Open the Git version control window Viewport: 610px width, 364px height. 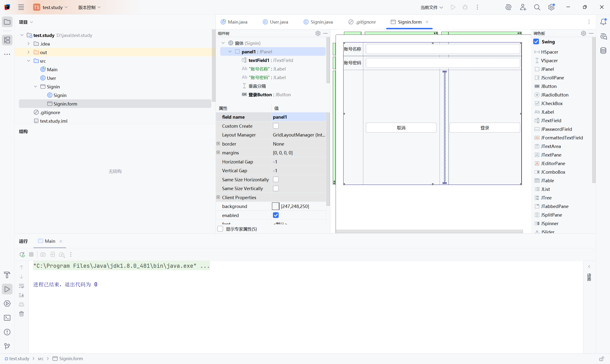coord(7,346)
